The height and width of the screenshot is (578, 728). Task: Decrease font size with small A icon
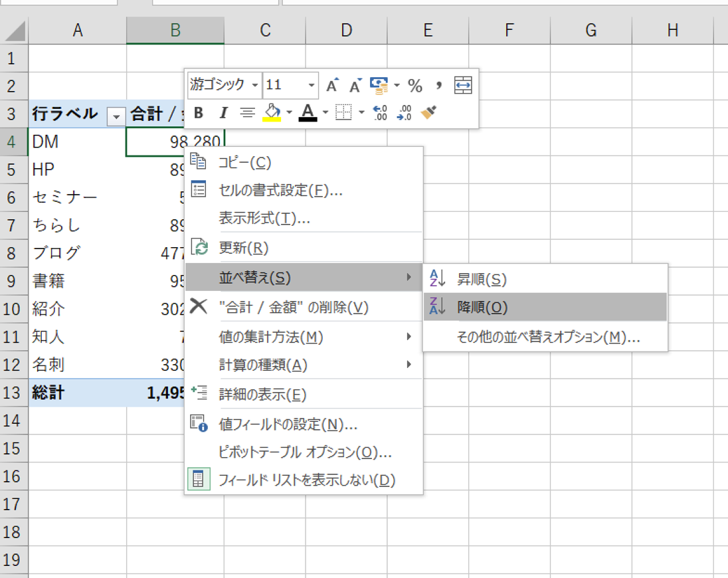355,86
